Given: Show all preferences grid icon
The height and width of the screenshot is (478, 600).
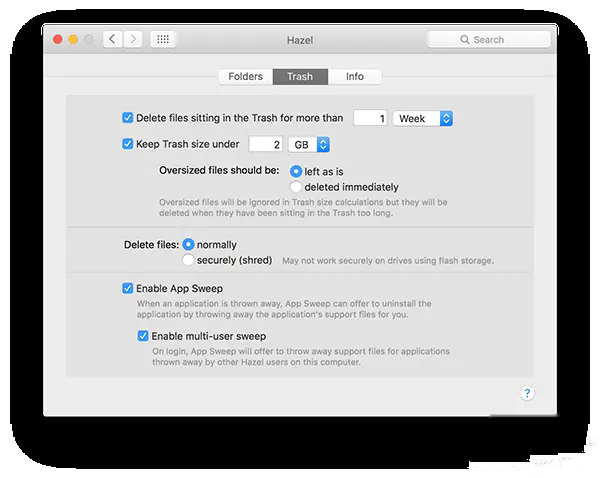Looking at the screenshot, I should click(163, 39).
